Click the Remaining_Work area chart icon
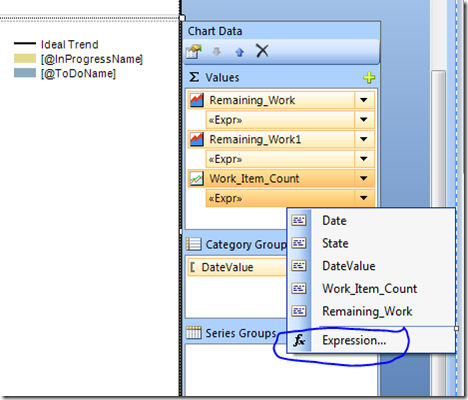 point(197,100)
